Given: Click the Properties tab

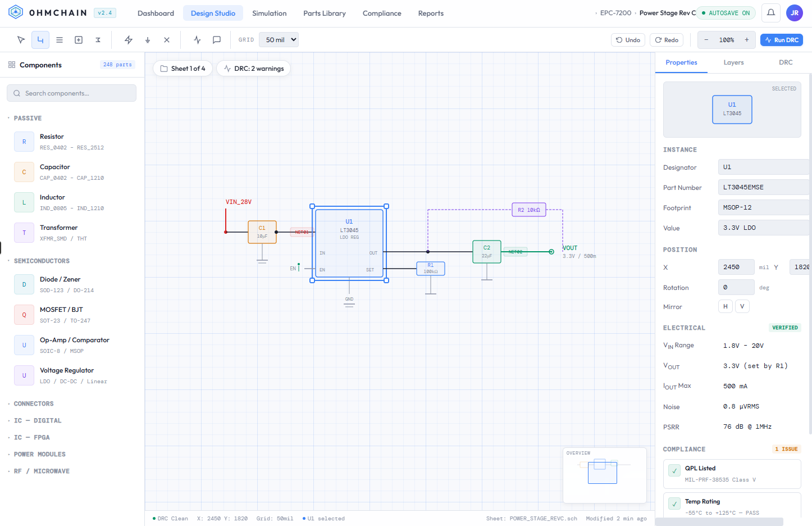Looking at the screenshot, I should tap(681, 62).
